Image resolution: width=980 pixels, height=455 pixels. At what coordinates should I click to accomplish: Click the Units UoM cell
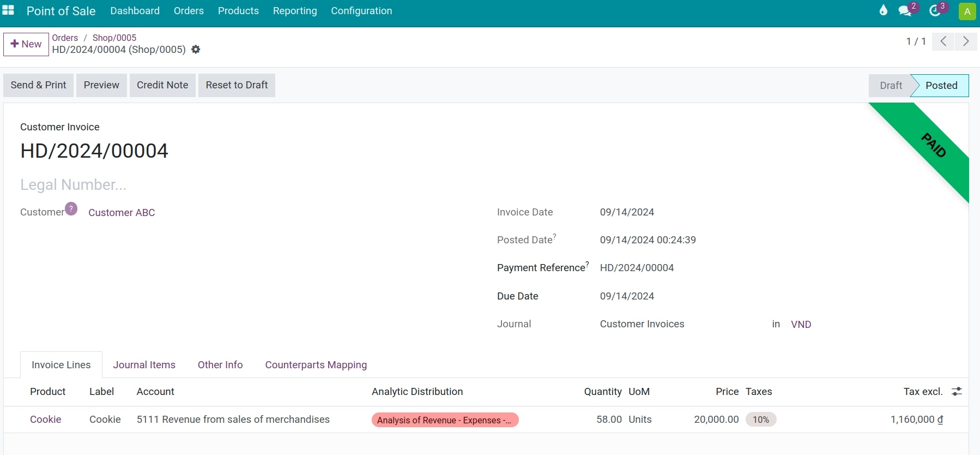(640, 420)
